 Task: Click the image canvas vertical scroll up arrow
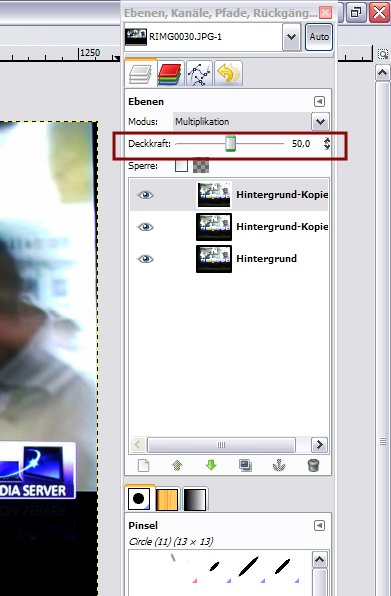click(x=382, y=72)
